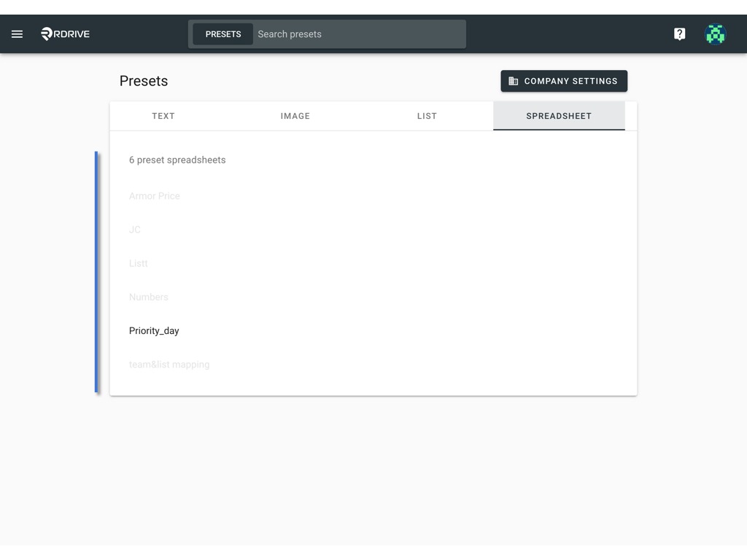Open the Numbers preset spreadsheet
The width and height of the screenshot is (747, 560).
tap(149, 297)
